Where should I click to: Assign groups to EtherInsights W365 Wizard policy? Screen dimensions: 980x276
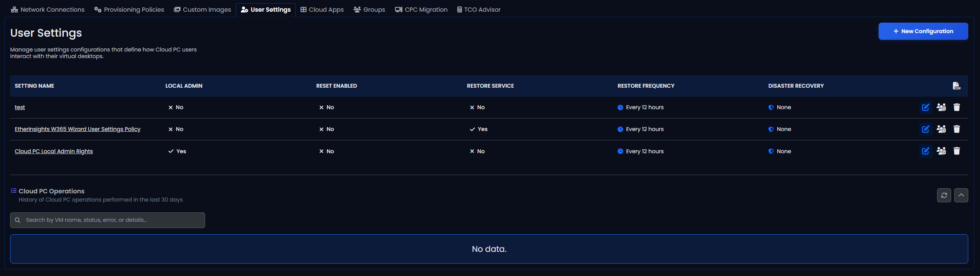941,129
